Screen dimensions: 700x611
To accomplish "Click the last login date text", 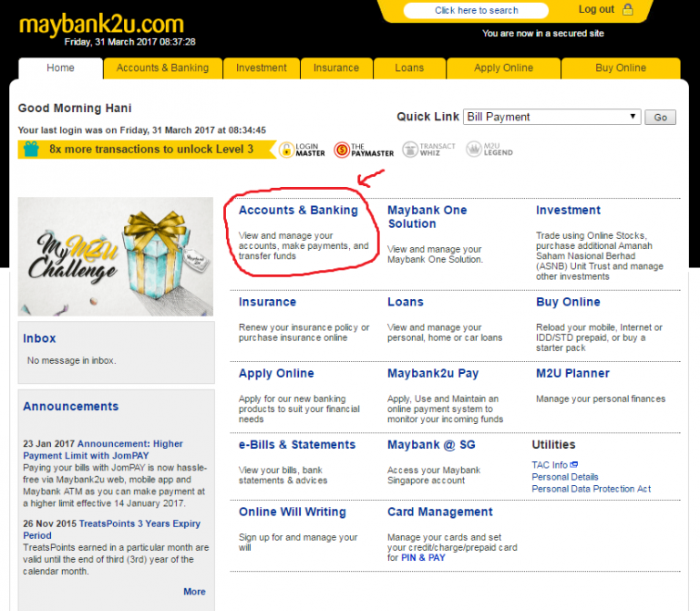I will click(x=142, y=130).
